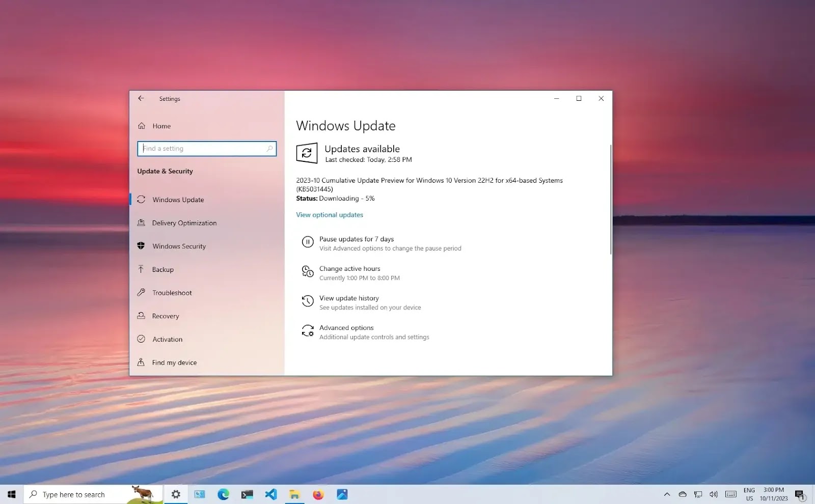Click the Home house icon

click(142, 126)
